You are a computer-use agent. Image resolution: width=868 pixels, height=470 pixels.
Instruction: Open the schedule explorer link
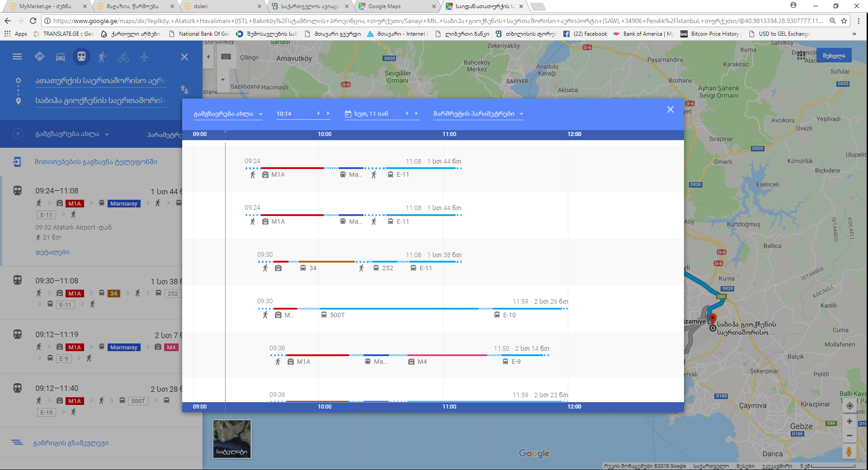[x=71, y=443]
